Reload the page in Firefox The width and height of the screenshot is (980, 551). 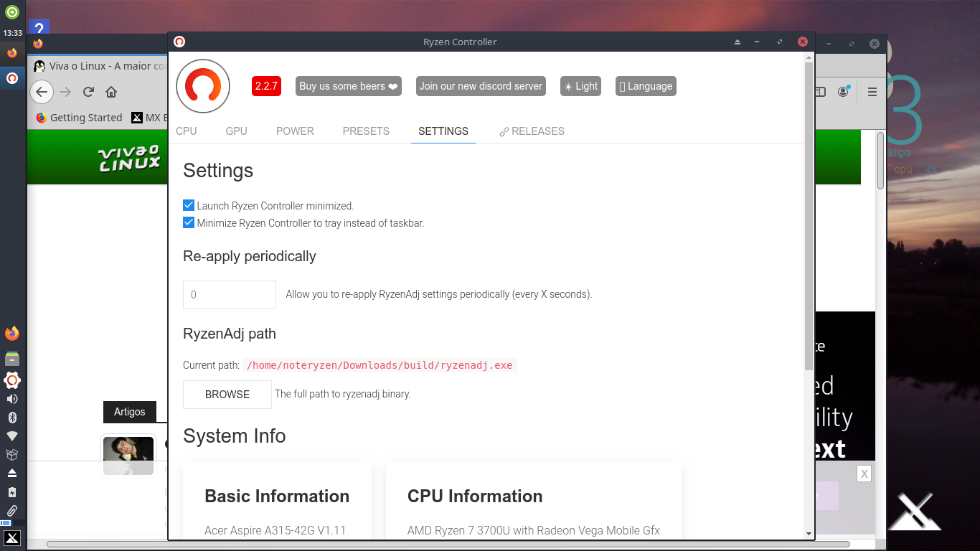pos(88,92)
